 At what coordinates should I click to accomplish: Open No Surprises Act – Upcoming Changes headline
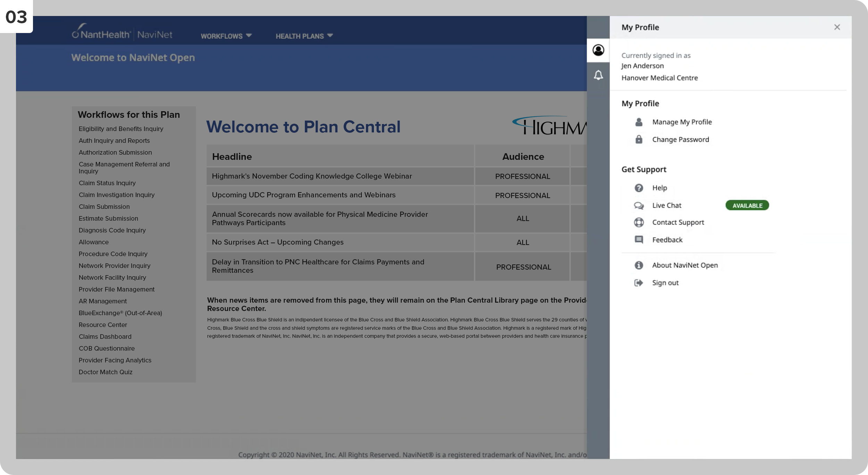click(278, 242)
